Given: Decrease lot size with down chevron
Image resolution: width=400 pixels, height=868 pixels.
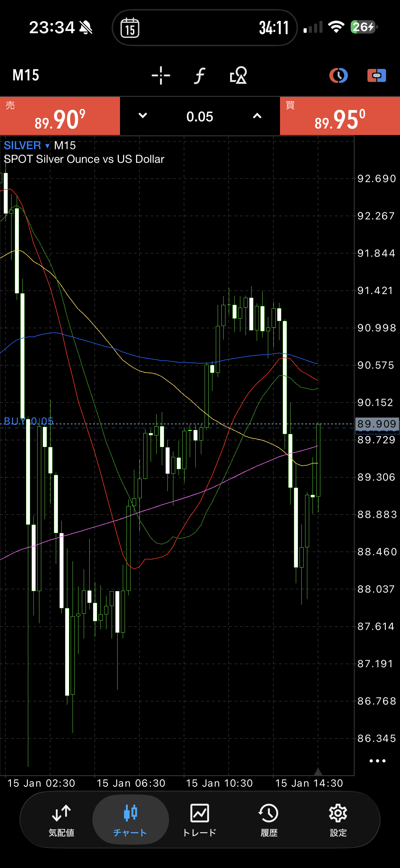Looking at the screenshot, I should pos(143,116).
